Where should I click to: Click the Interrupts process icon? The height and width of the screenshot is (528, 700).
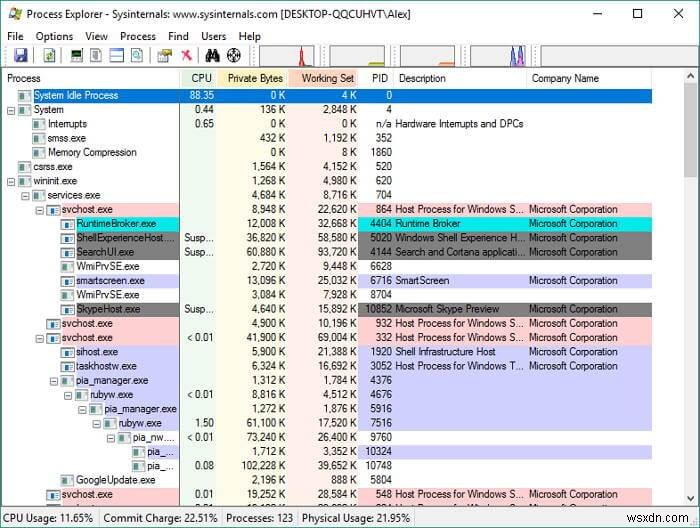click(x=39, y=124)
